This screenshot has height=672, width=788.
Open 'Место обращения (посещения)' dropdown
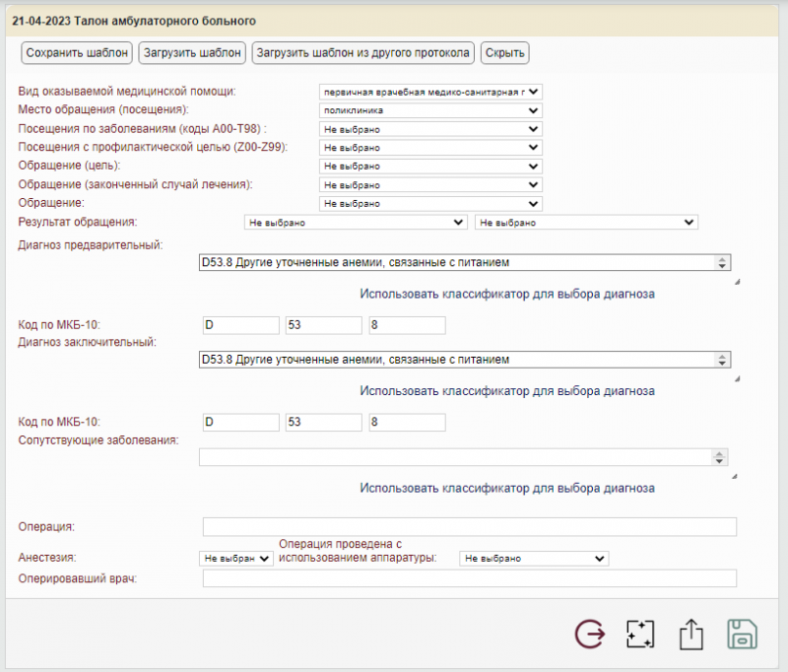(x=429, y=110)
